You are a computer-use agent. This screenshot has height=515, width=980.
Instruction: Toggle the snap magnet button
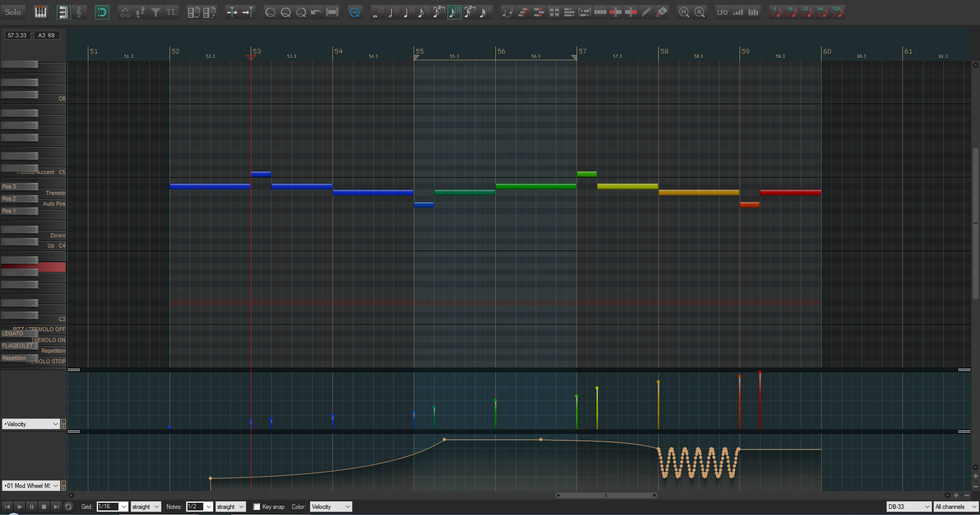(102, 12)
